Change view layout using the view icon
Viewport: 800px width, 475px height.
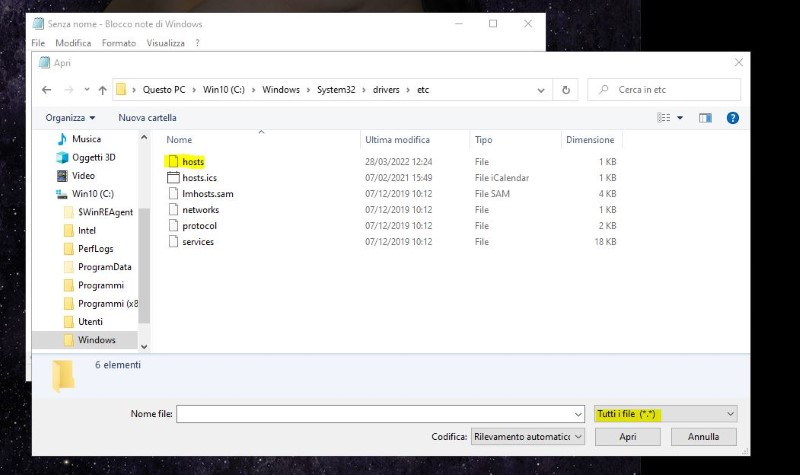665,118
